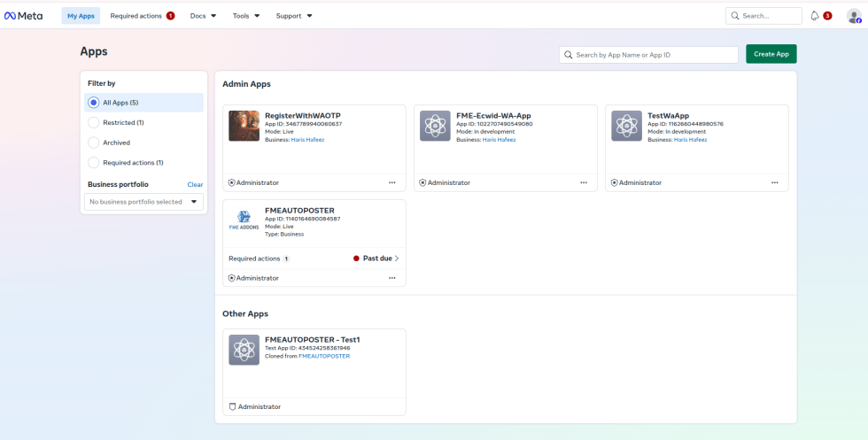Open the notifications bell icon
Image resolution: width=868 pixels, height=440 pixels.
tap(814, 16)
